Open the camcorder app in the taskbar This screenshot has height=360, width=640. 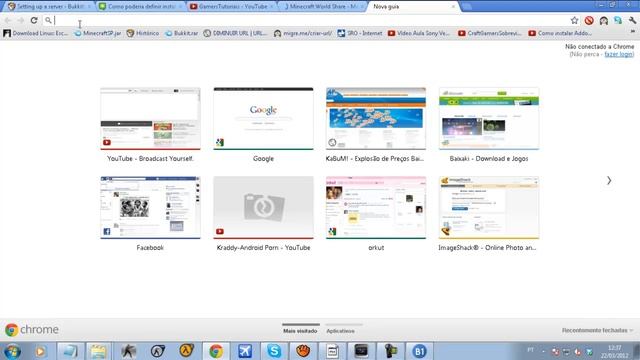click(x=391, y=351)
